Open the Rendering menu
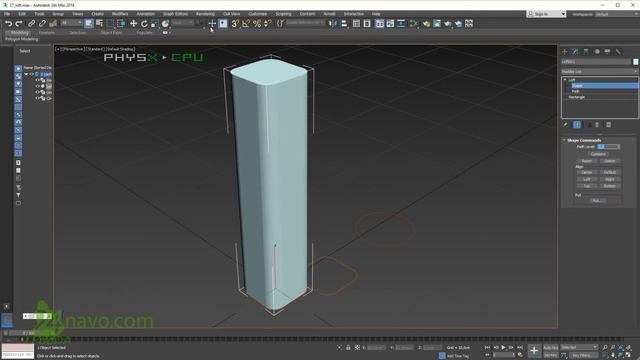Viewport: 640px width, 360px height. tap(205, 14)
